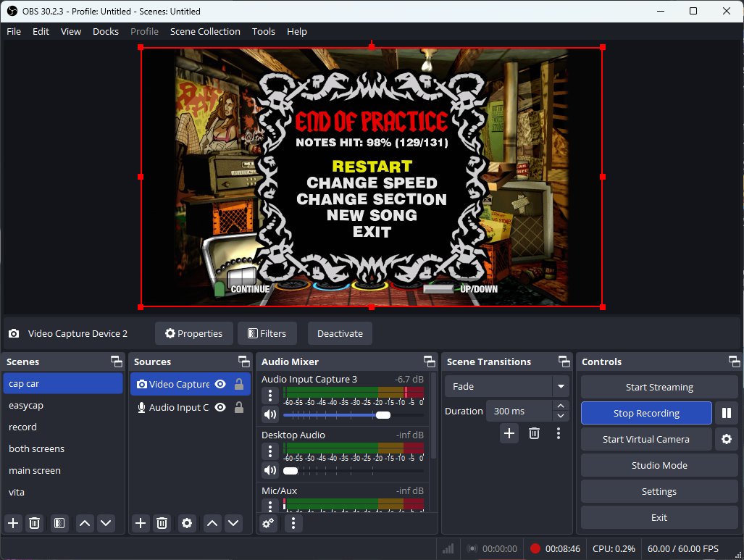Open advanced audio properties gears icon
Screen dimensions: 744x560
(268, 523)
